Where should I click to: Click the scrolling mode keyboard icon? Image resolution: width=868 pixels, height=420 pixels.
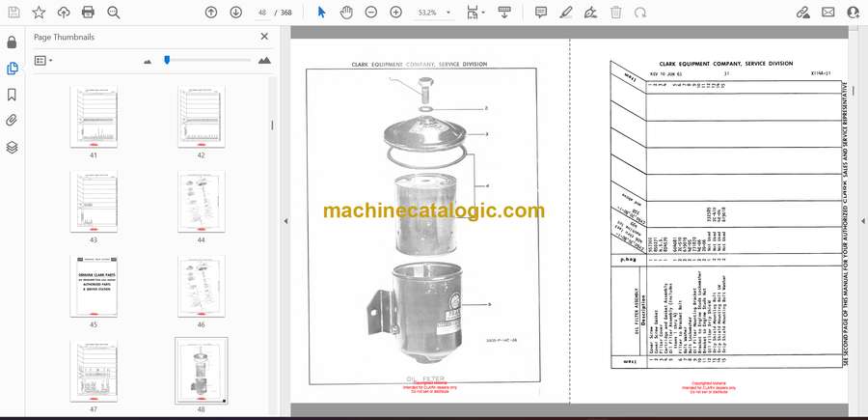[x=503, y=13]
